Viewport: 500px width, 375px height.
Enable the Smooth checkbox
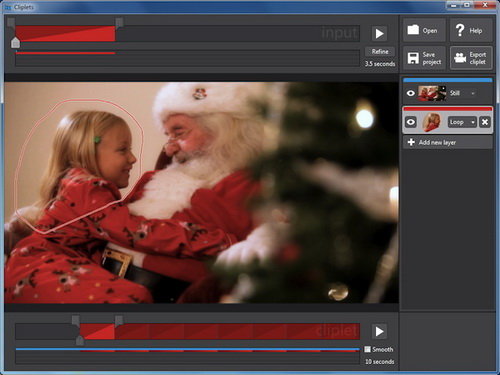coord(367,349)
